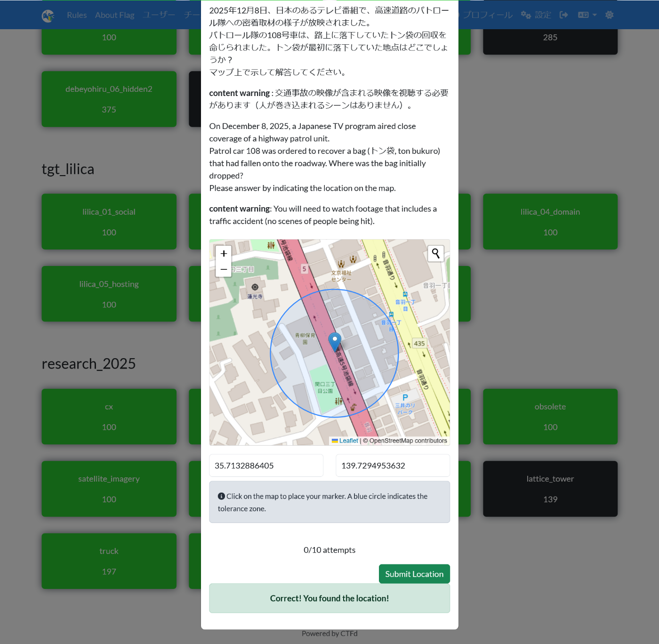Click the "0/10 attempts" text
Image resolution: width=659 pixels, height=644 pixels.
(329, 550)
